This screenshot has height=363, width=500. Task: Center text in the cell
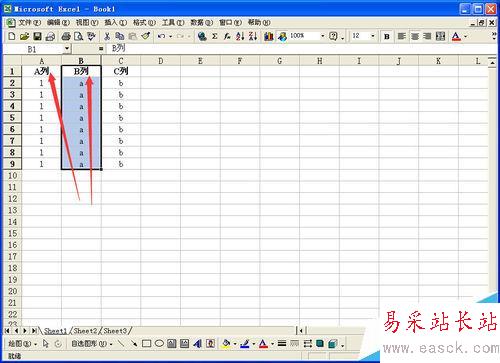[x=415, y=36]
